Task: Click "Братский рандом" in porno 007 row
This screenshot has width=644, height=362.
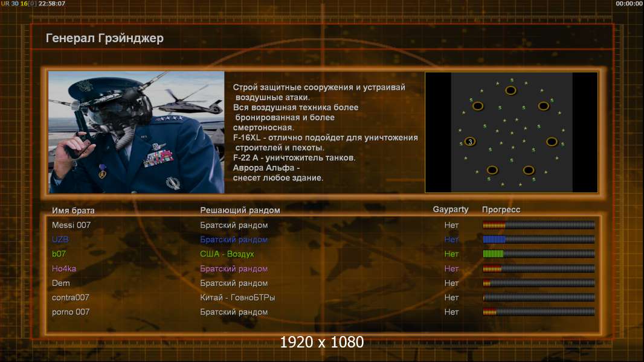Action: point(234,312)
